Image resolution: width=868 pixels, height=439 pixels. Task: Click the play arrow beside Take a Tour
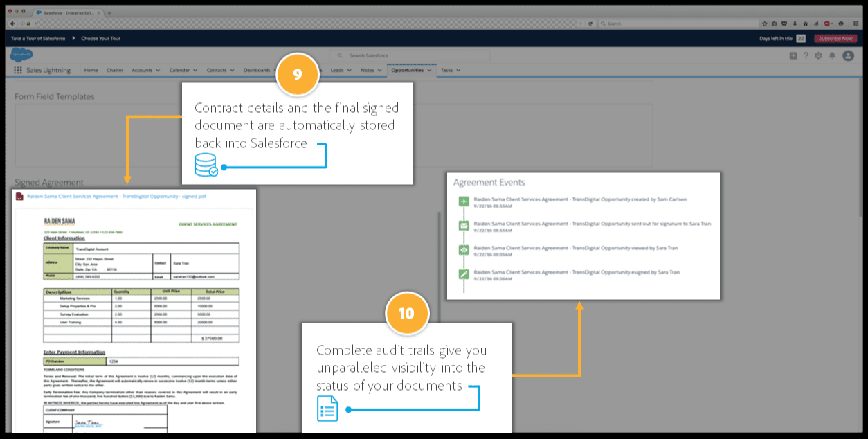click(73, 38)
